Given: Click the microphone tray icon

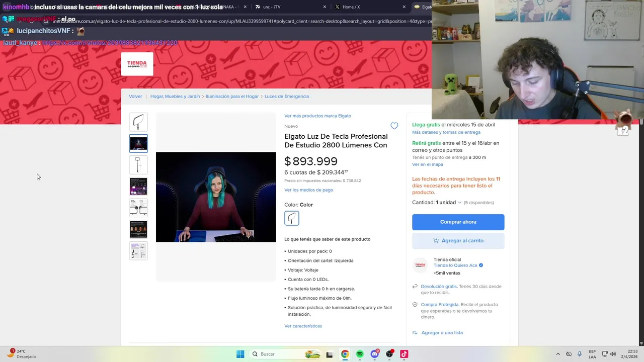Looking at the screenshot, I should (580, 354).
